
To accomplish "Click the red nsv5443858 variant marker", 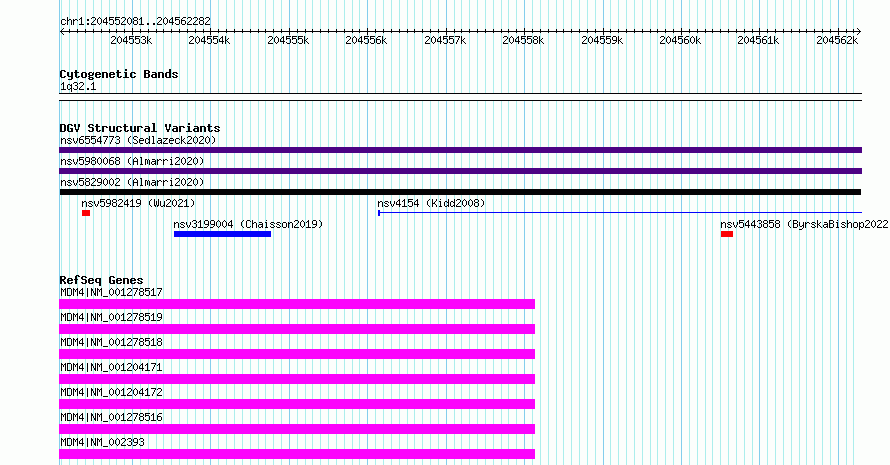I will 727,234.
